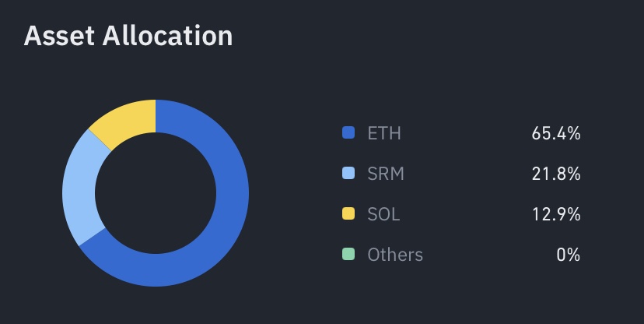Open the Others entry in the legend
644x324 pixels.
pos(395,255)
